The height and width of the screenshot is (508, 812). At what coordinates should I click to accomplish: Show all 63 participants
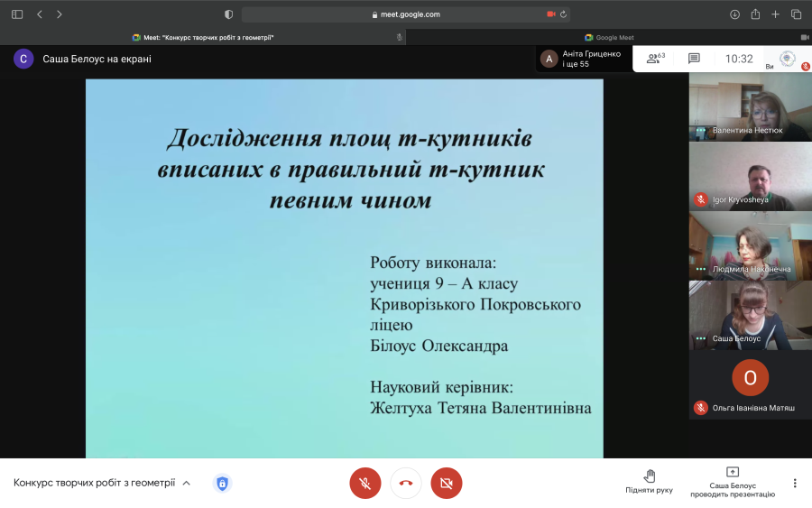pyautogui.click(x=656, y=59)
